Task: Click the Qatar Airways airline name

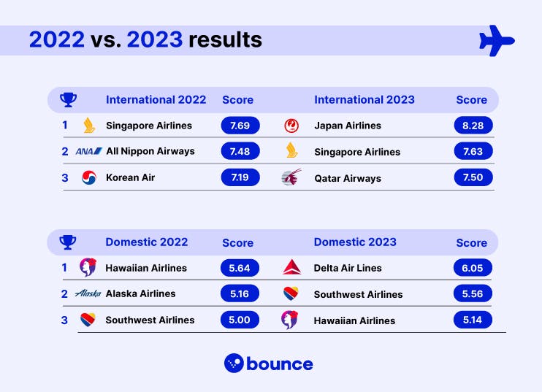Action: (348, 178)
